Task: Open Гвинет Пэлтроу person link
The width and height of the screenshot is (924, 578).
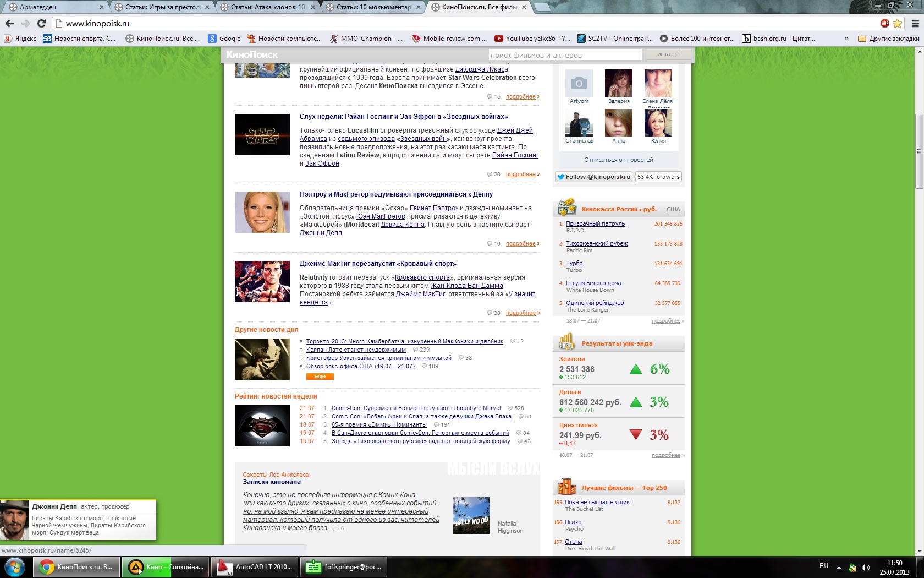Action: [x=434, y=208]
